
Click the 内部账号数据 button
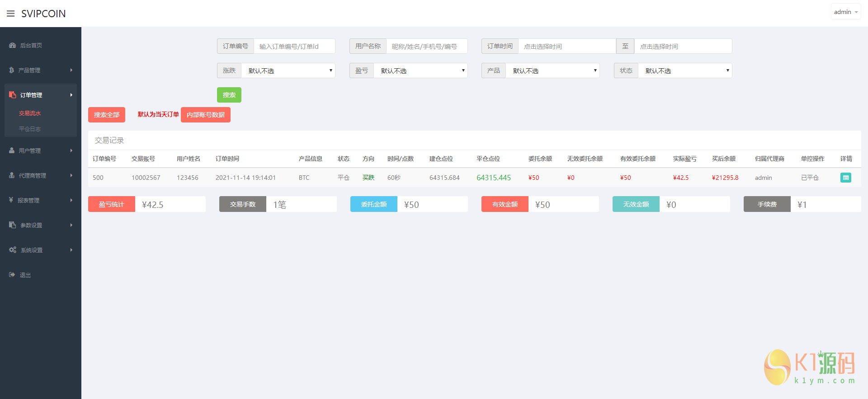click(x=206, y=115)
